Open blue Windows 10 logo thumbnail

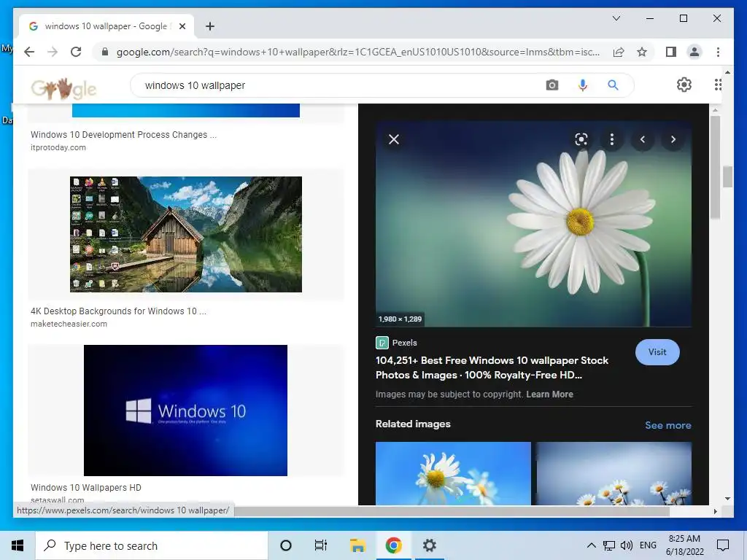pyautogui.click(x=186, y=411)
